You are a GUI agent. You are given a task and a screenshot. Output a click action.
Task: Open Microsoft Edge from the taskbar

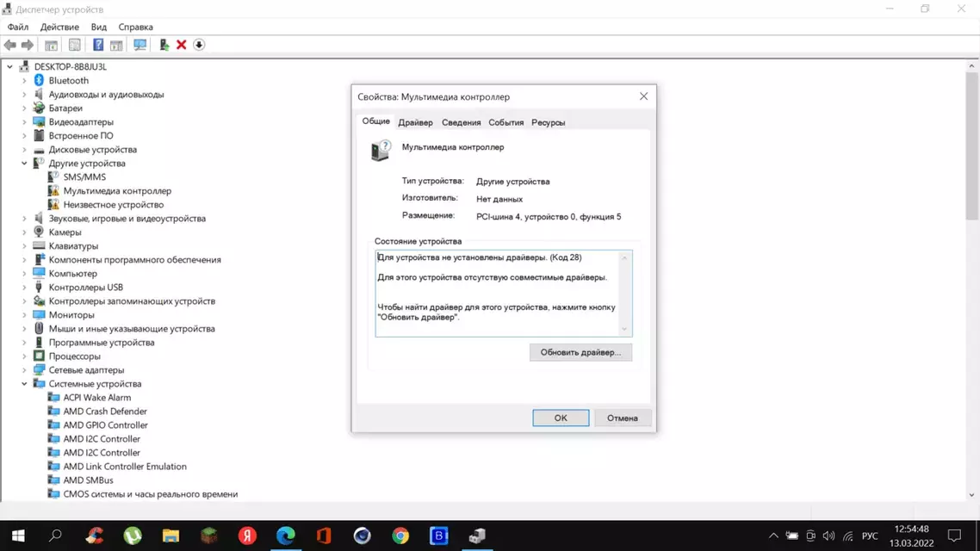286,536
